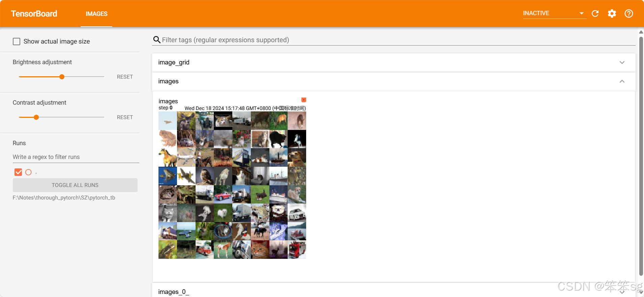Image resolution: width=644 pixels, height=297 pixels.
Task: Click the search magnifier icon
Action: tap(157, 40)
